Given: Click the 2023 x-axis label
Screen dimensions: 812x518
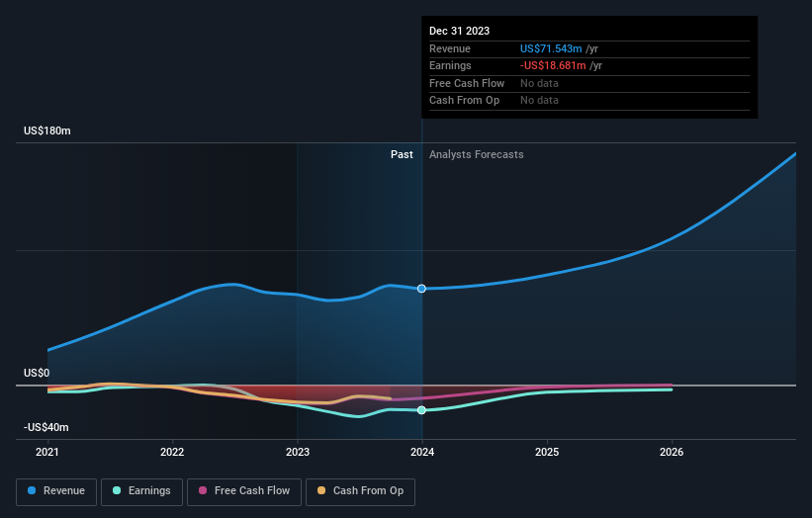Looking at the screenshot, I should pyautogui.click(x=298, y=453).
